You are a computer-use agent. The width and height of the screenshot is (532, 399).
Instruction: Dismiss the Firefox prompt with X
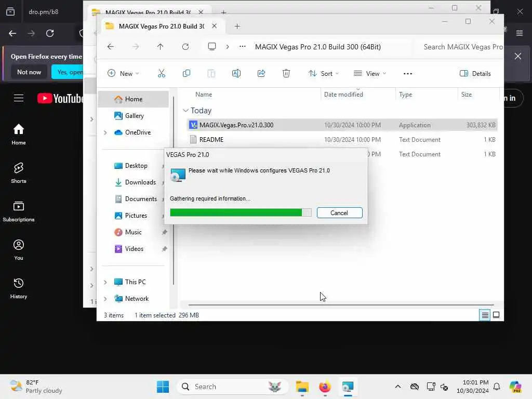[x=518, y=56]
